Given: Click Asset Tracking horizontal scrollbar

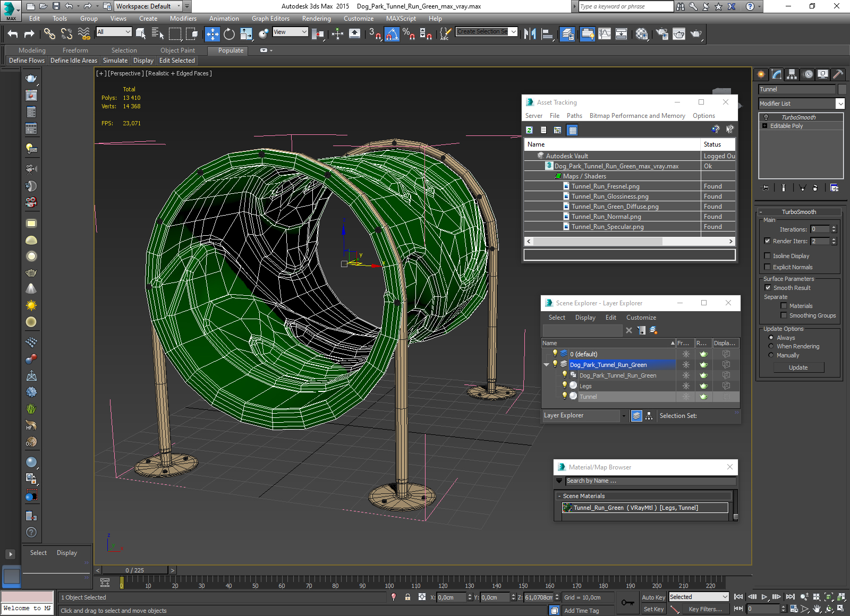Looking at the screenshot, I should [x=598, y=241].
